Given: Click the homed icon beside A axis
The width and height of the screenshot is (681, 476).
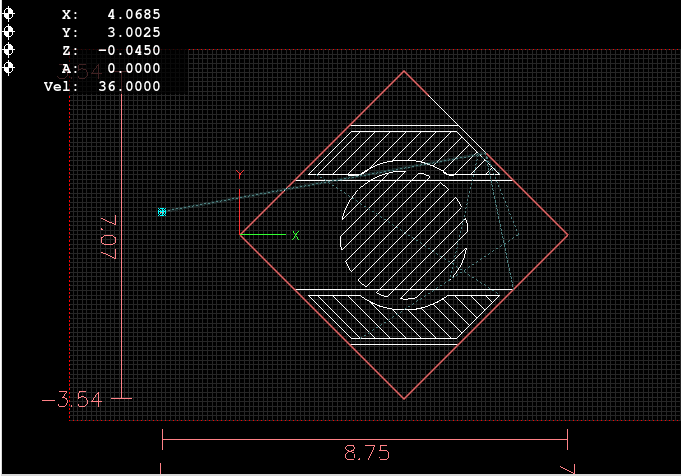Looking at the screenshot, I should coord(9,68).
